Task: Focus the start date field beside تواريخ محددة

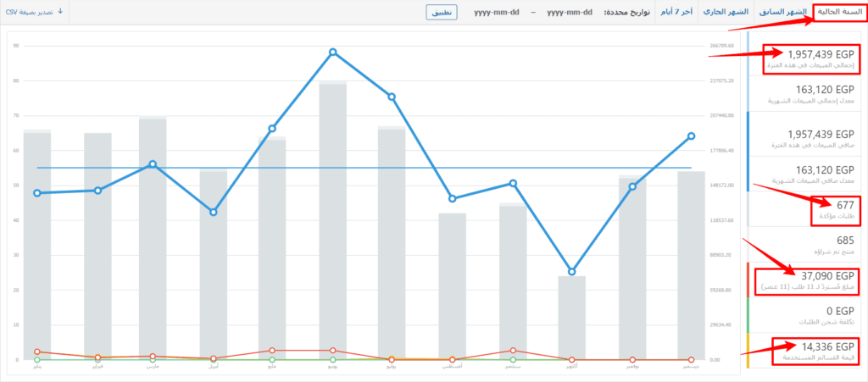Action: coord(570,12)
